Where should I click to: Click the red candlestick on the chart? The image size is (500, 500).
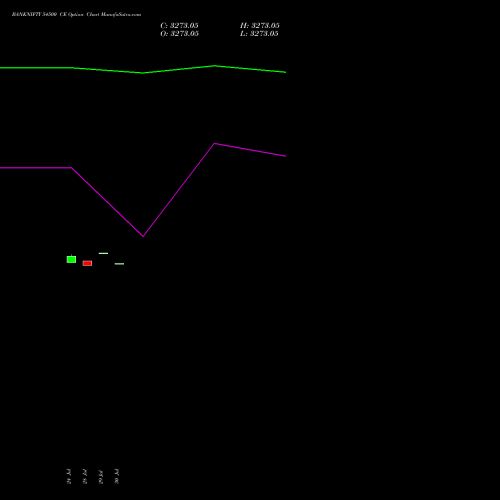(x=87, y=263)
